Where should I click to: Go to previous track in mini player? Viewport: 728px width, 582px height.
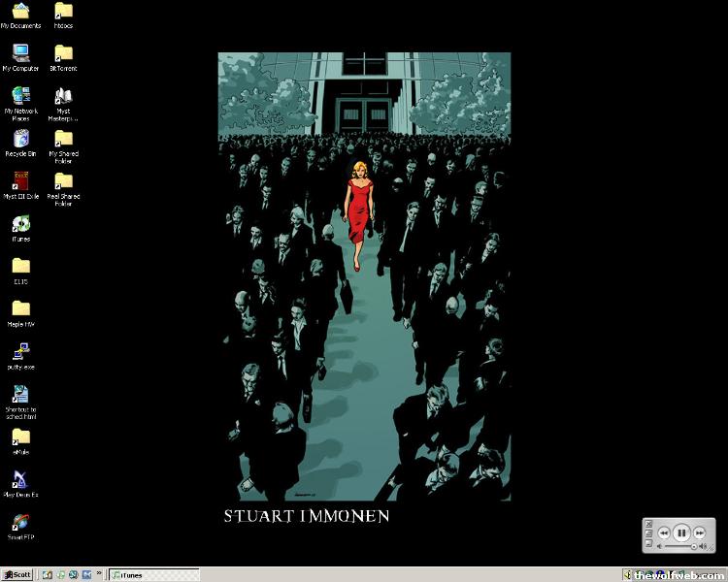664,533
